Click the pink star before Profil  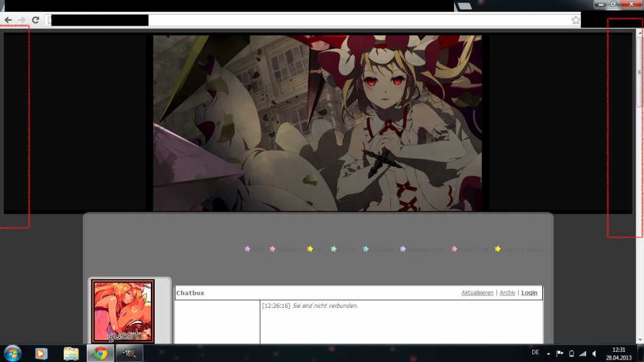point(247,249)
